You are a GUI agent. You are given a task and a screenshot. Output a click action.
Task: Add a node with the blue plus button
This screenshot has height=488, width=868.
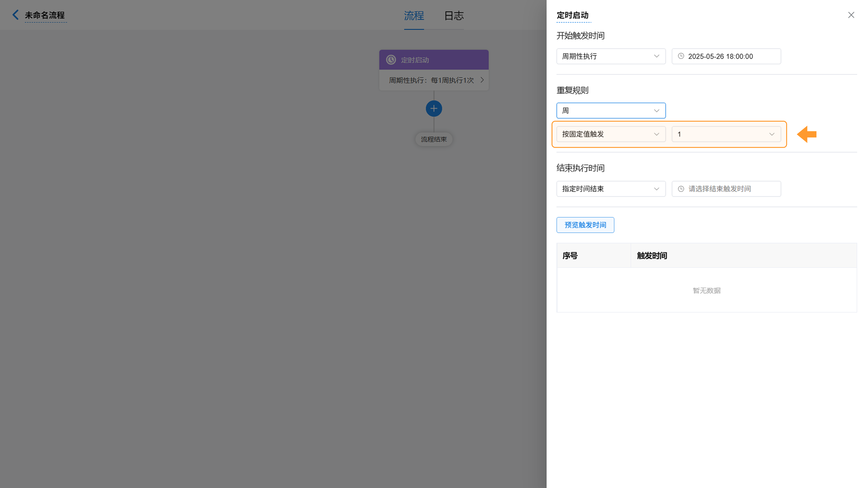(434, 109)
